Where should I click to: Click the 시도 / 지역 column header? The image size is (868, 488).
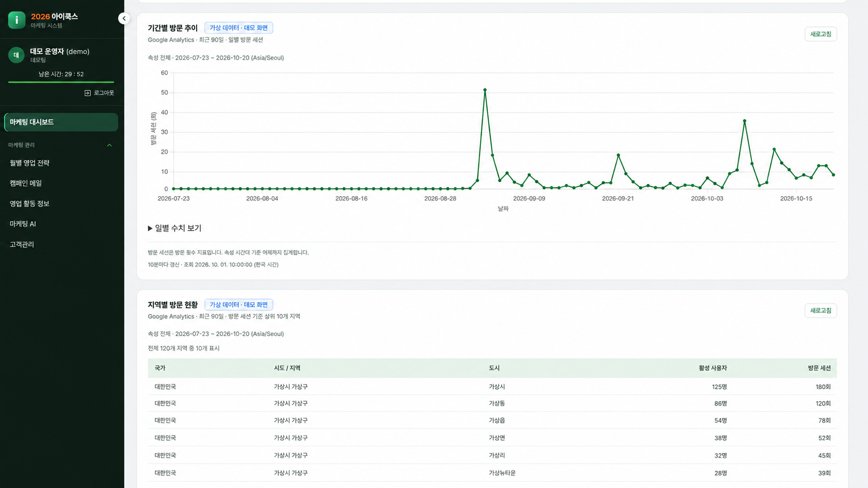287,368
